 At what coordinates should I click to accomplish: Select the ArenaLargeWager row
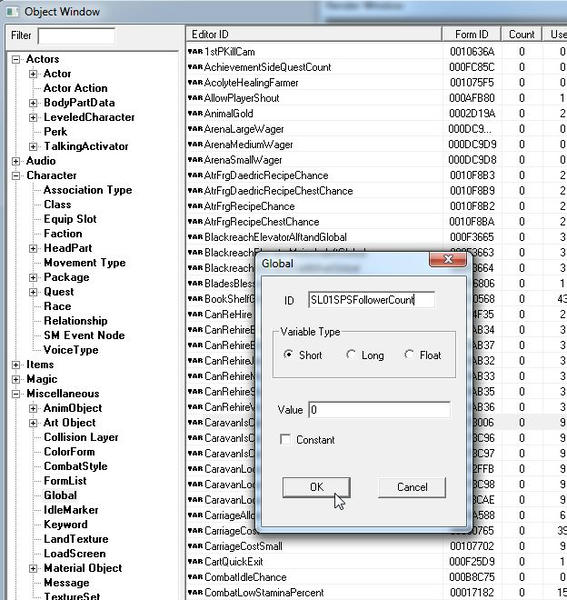[376, 129]
